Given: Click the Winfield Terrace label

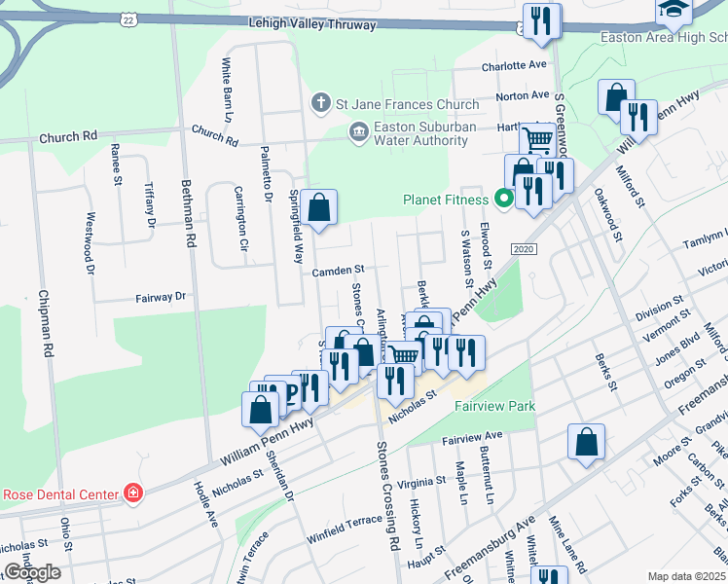Looking at the screenshot, I should click(x=345, y=529).
